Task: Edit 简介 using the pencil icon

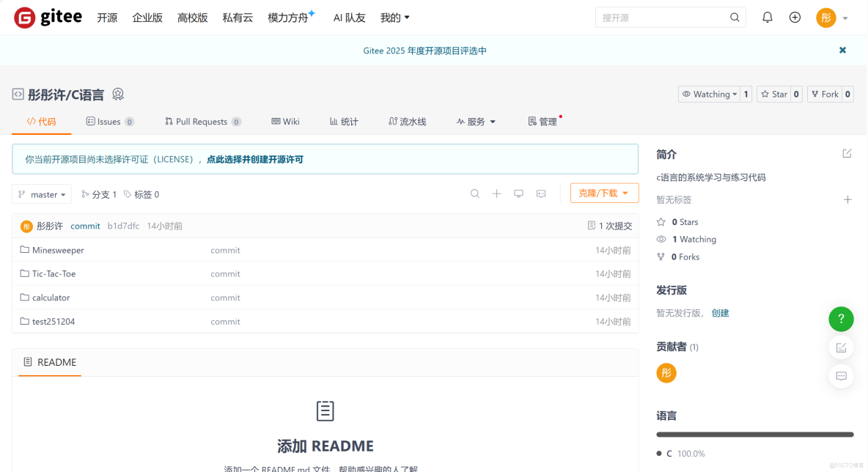Action: point(847,153)
